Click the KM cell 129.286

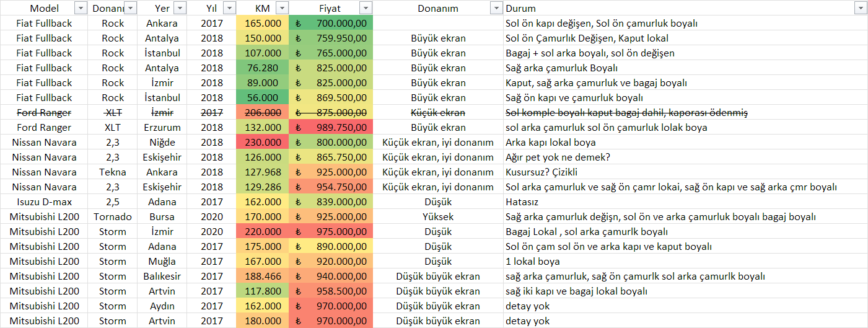(x=263, y=187)
